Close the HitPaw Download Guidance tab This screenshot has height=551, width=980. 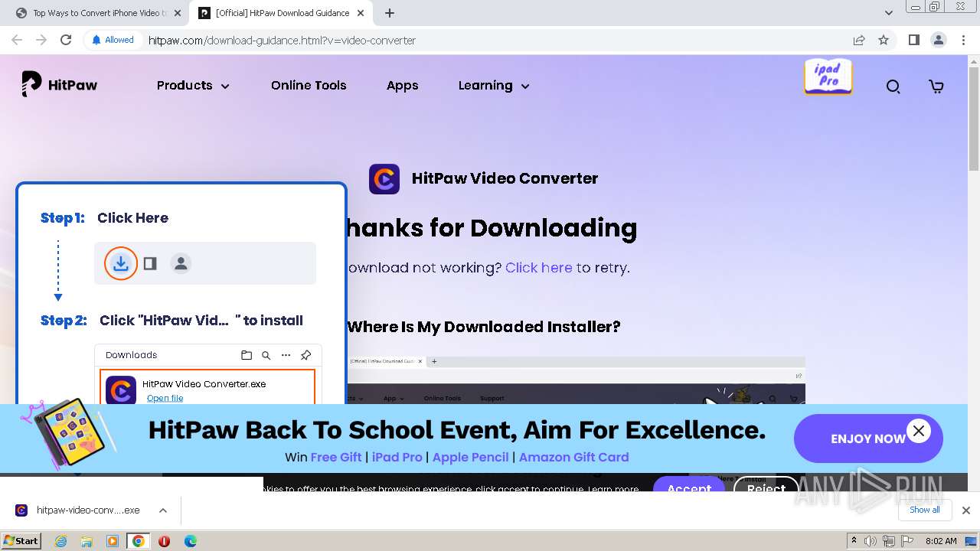pos(361,13)
